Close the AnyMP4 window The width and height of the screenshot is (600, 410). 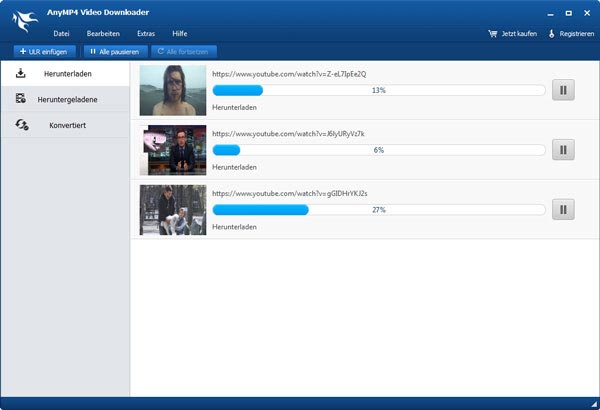(x=587, y=13)
